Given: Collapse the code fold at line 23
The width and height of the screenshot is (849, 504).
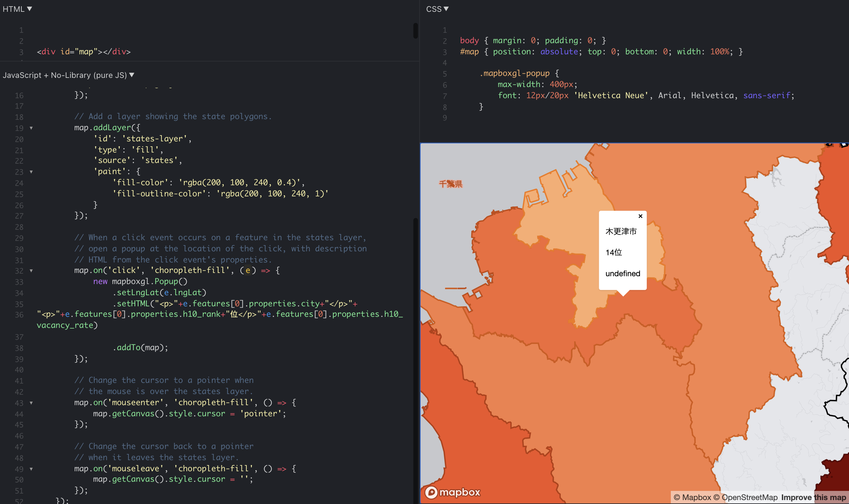Looking at the screenshot, I should coord(31,172).
